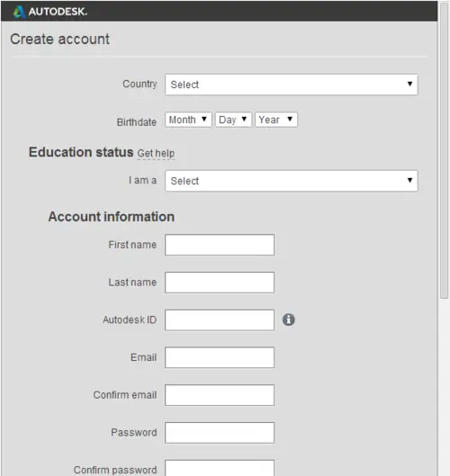The image size is (450, 476).
Task: Click the vertical scrollbar thumb
Action: click(444, 150)
